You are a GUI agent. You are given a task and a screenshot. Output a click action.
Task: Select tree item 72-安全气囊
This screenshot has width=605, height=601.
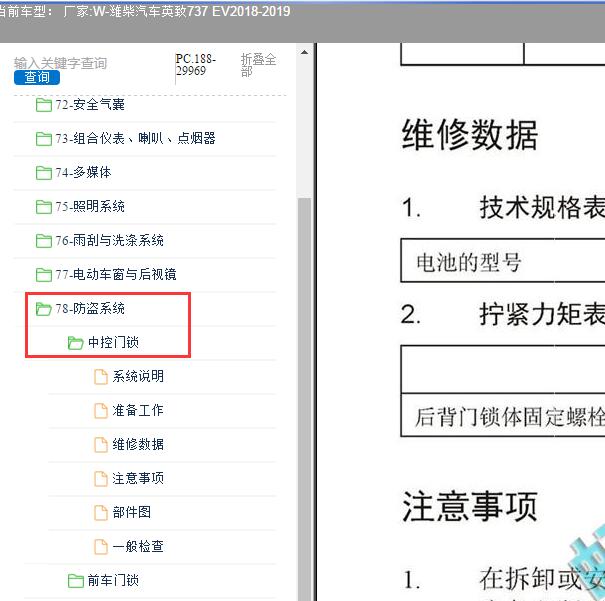coord(90,105)
